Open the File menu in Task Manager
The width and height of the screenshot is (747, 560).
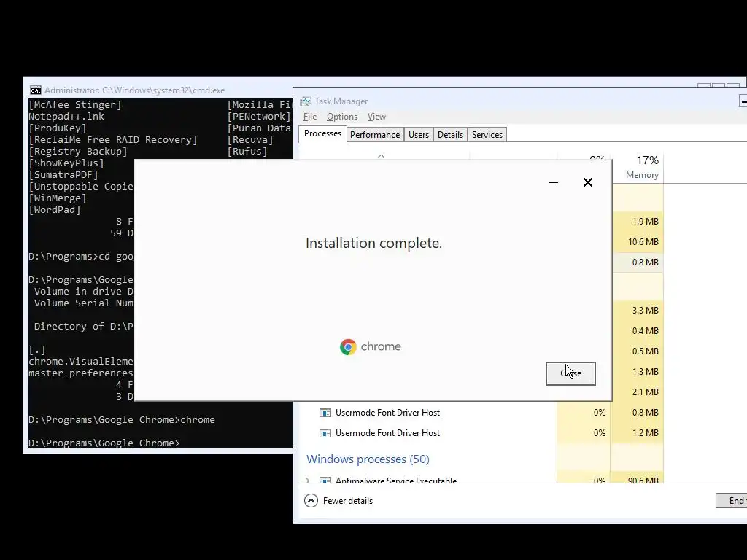click(x=309, y=117)
